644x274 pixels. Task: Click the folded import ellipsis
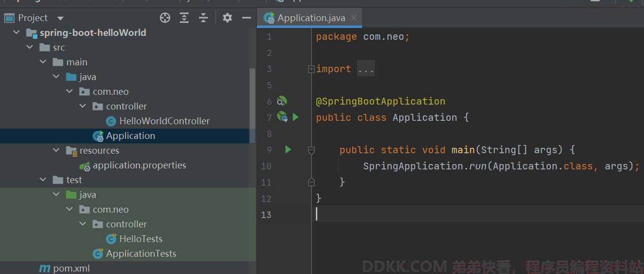(366, 69)
